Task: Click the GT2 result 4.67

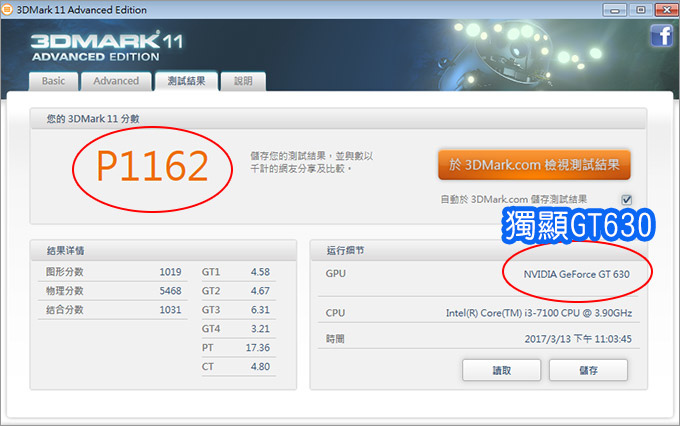Action: click(x=260, y=291)
